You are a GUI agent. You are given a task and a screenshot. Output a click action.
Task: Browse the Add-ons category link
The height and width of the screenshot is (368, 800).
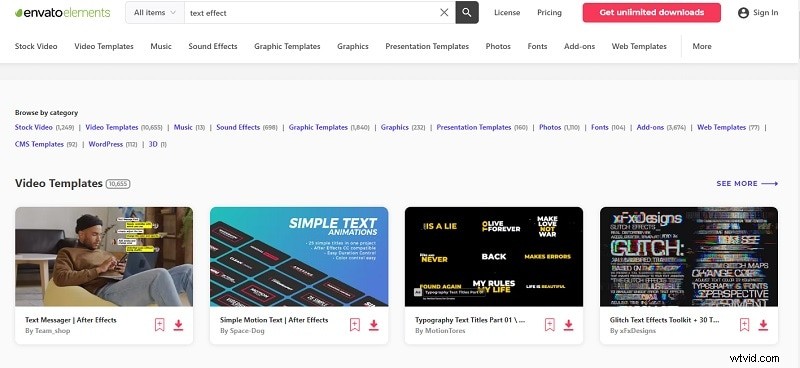click(651, 127)
